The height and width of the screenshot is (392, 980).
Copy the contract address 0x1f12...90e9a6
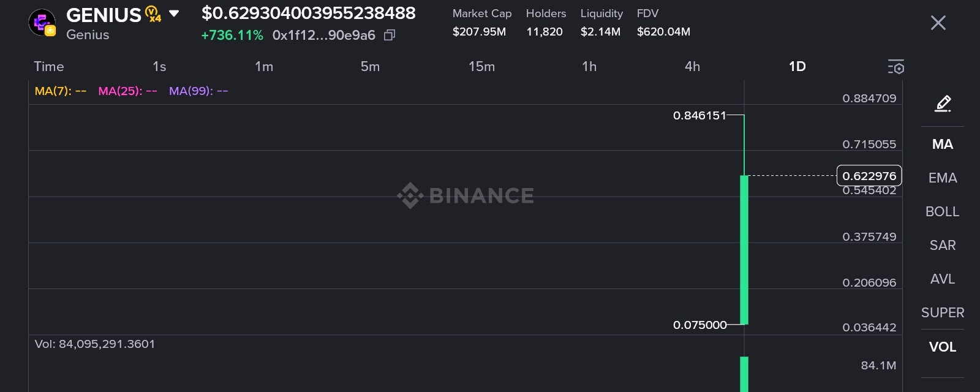[389, 36]
